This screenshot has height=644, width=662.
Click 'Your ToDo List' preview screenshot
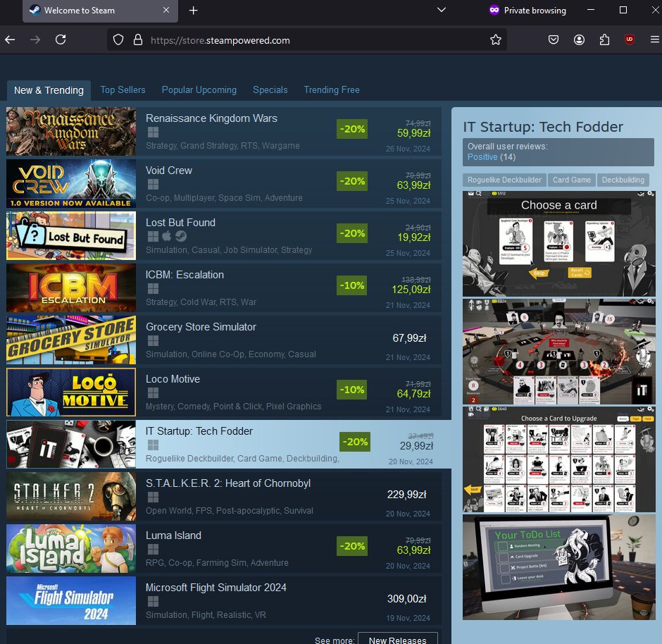(559, 567)
